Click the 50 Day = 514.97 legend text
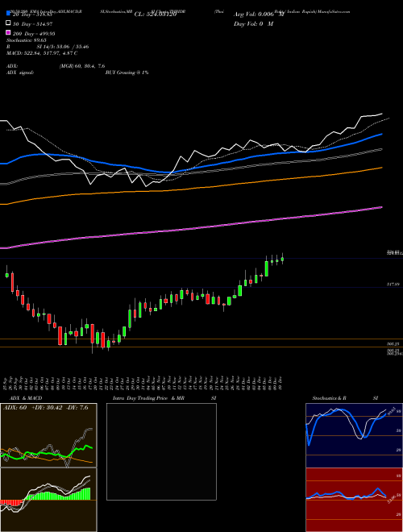403x532 pixels. pos(33,23)
